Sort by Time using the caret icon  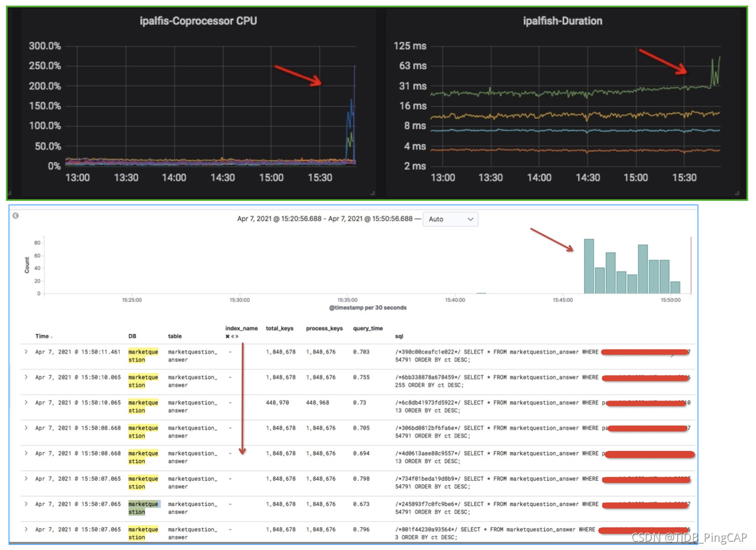pyautogui.click(x=51, y=337)
